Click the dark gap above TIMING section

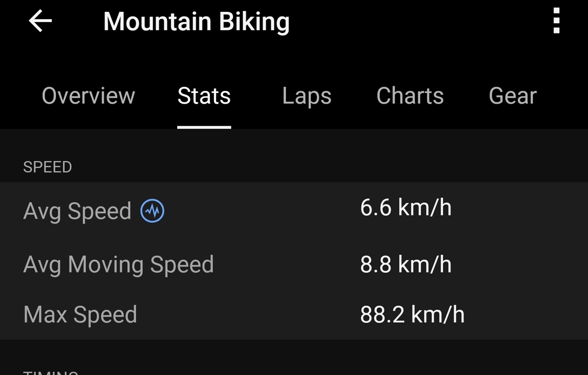coord(294,353)
